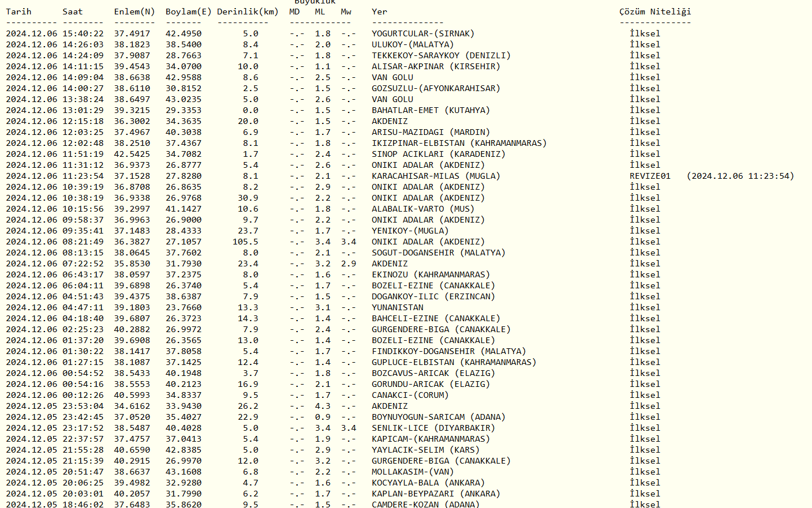Viewport: 812px width, 508px height.
Task: Click latitude value 40.6590
Action: [132, 450]
